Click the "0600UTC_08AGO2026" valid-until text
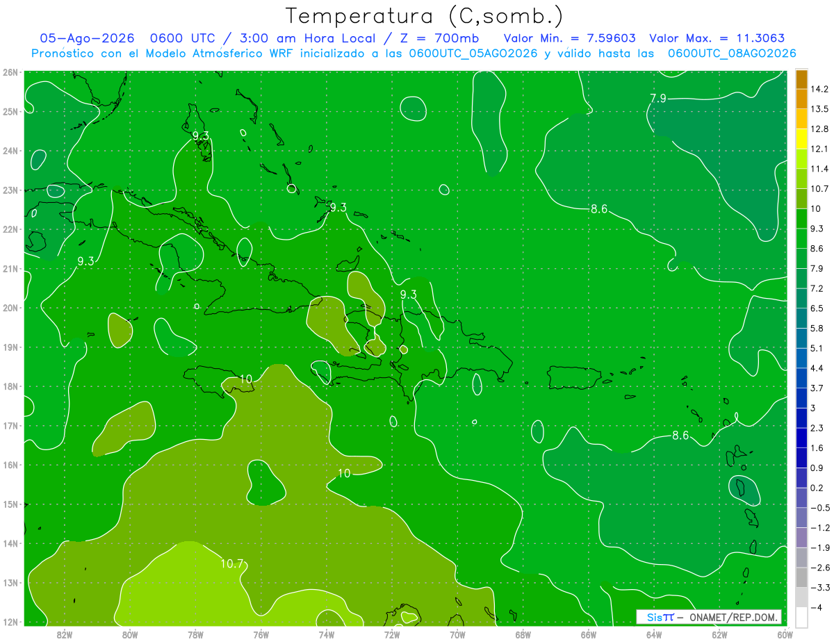This screenshot has height=644, width=834. coord(732,53)
